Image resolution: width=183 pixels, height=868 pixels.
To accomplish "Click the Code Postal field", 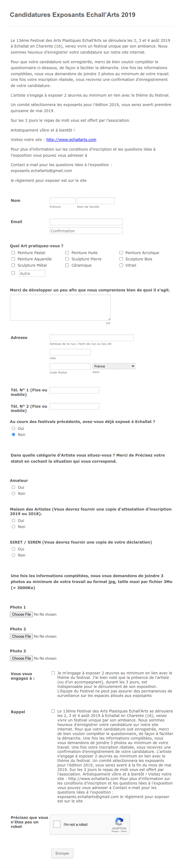I will 70,366.
